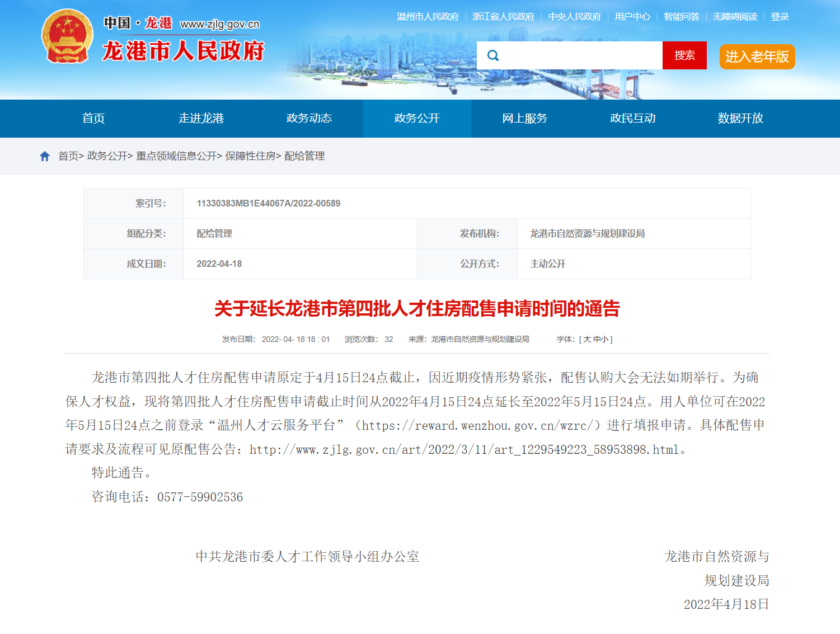Navigate to the 政民互动 section
This screenshot has height=634, width=840.
(632, 118)
